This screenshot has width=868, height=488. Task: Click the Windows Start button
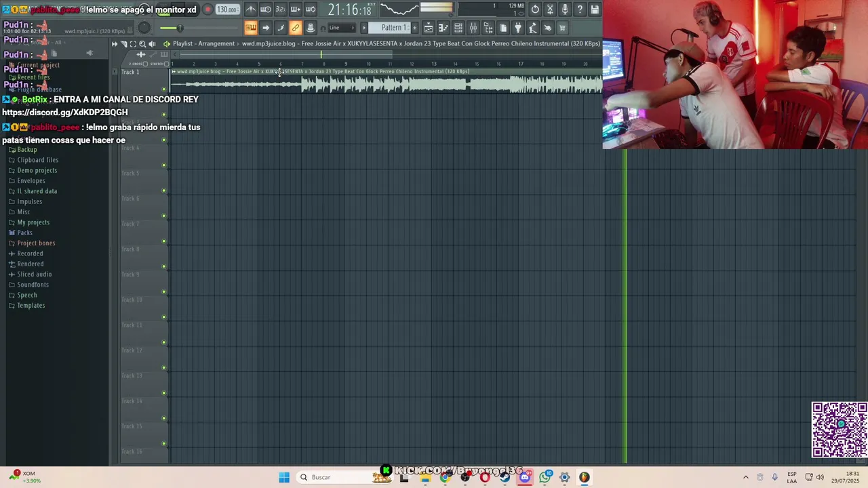pyautogui.click(x=284, y=477)
